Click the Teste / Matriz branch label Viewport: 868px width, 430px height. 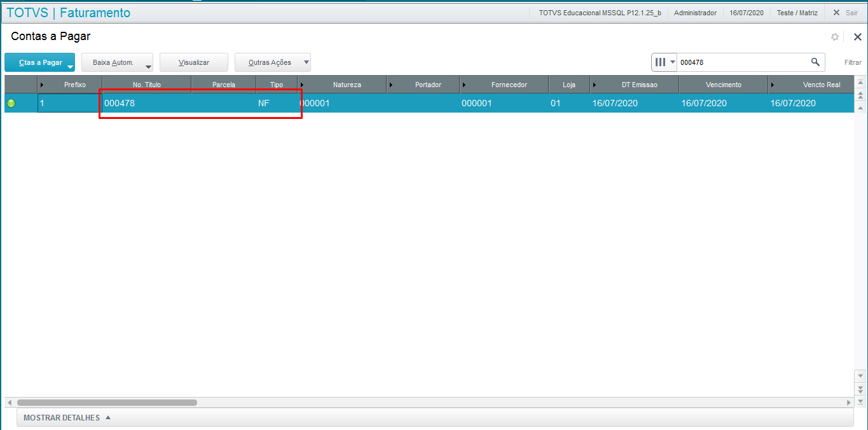click(x=797, y=13)
